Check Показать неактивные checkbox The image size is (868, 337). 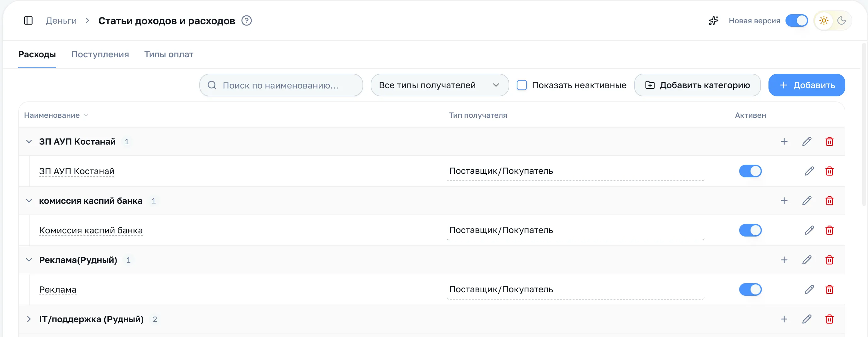tap(522, 85)
